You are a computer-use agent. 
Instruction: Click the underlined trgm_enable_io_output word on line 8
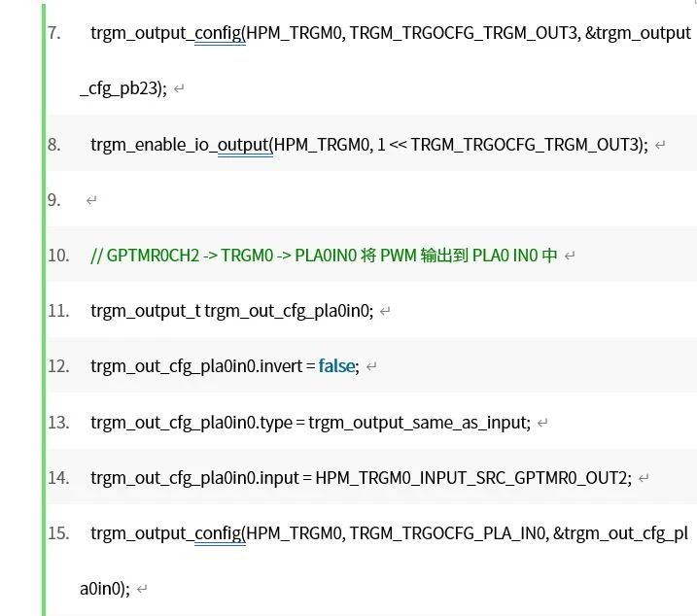tap(180, 145)
